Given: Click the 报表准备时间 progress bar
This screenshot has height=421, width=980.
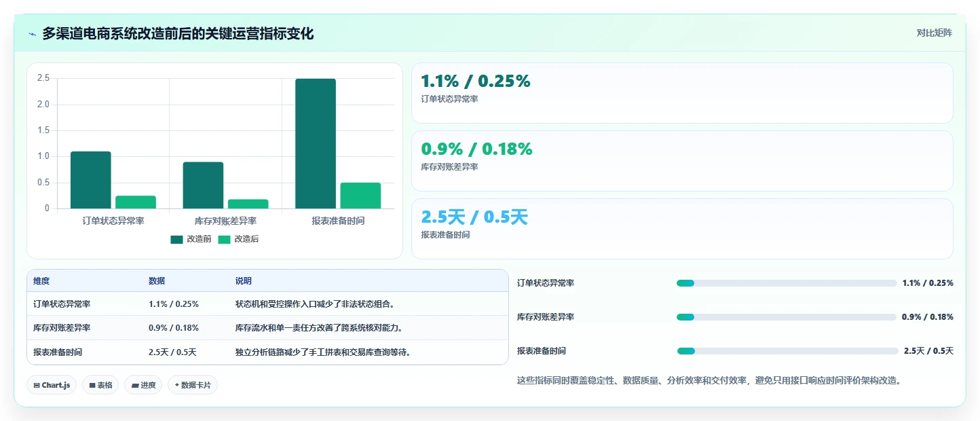Looking at the screenshot, I should (788, 351).
